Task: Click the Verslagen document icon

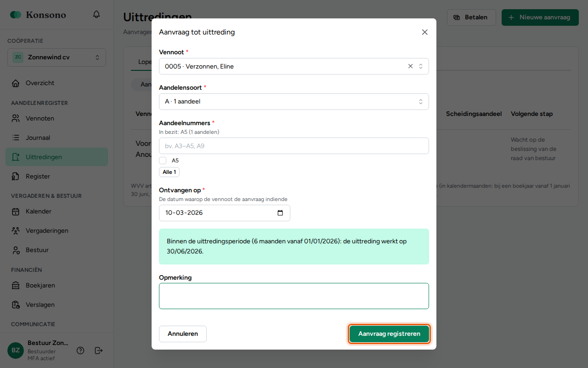Action: click(16, 305)
